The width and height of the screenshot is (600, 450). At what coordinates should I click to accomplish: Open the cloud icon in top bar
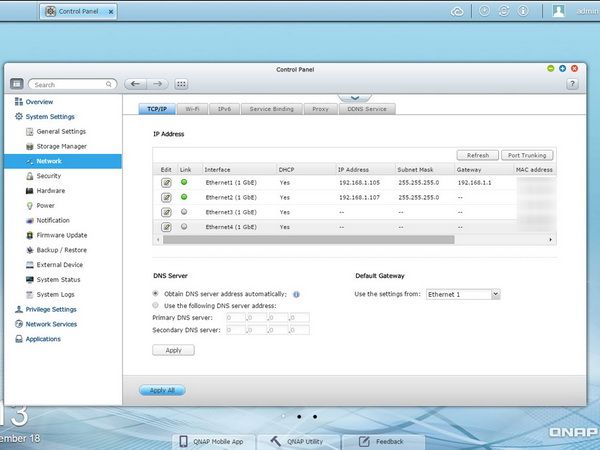pyautogui.click(x=457, y=12)
